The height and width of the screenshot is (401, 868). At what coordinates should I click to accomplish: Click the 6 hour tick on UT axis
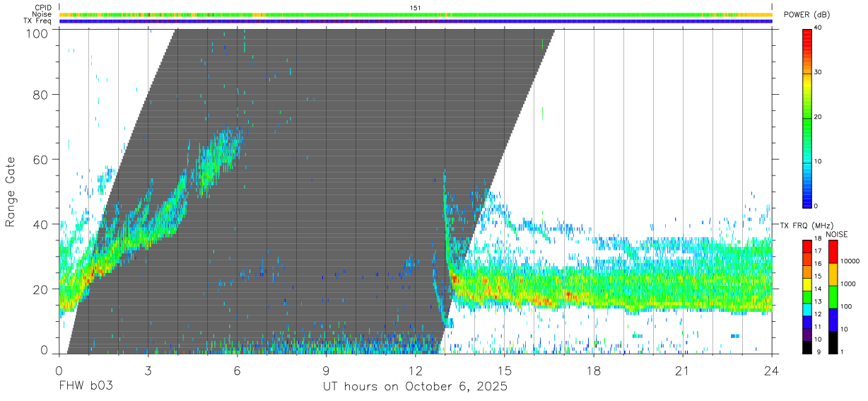click(x=237, y=371)
